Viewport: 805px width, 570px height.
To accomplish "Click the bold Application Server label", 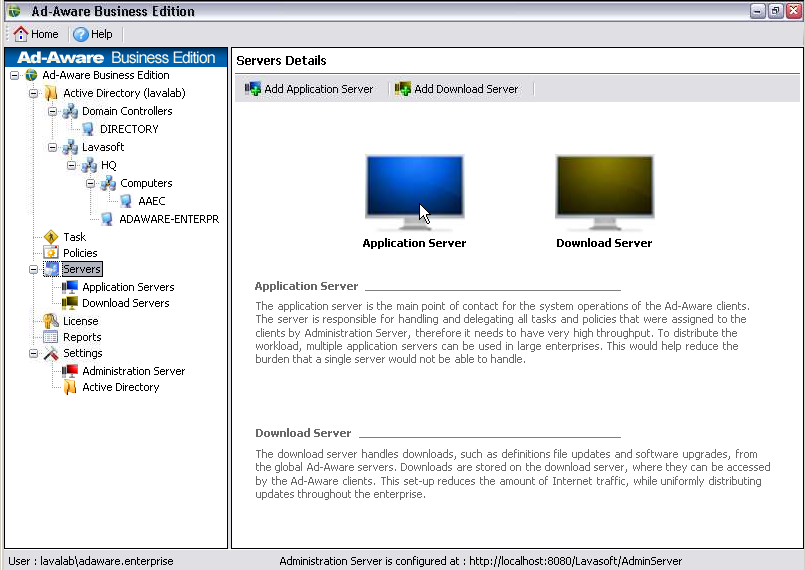I will point(414,243).
